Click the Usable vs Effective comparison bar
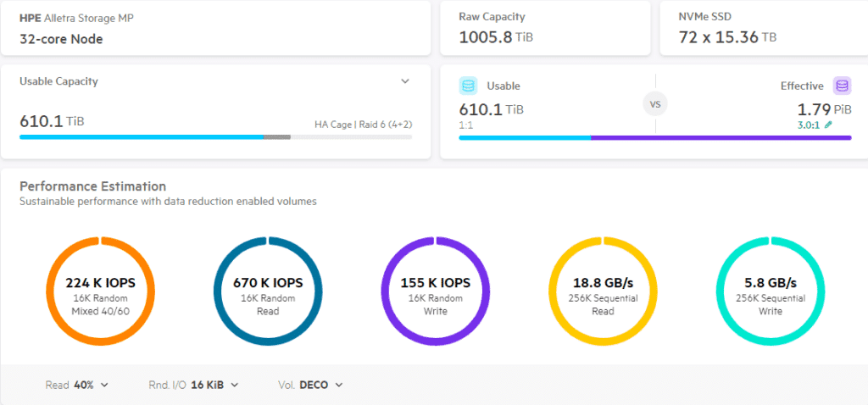 (x=655, y=138)
